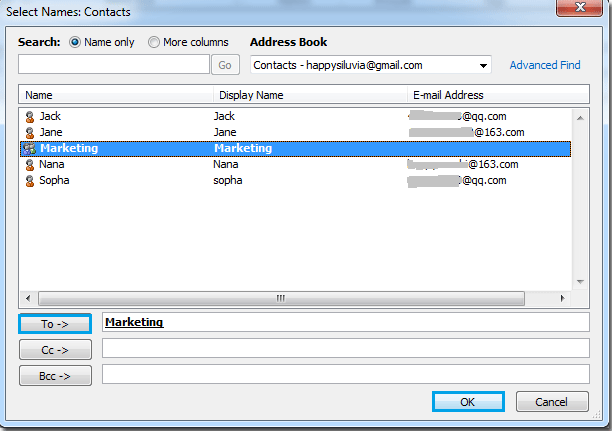The width and height of the screenshot is (612, 431).
Task: Click the Bcc button
Action: 55,375
